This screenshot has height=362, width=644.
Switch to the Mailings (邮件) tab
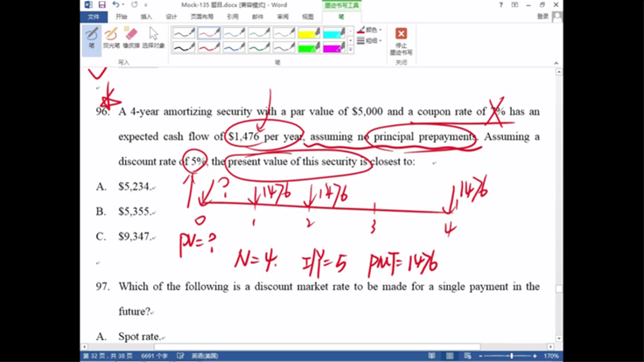coord(257,17)
